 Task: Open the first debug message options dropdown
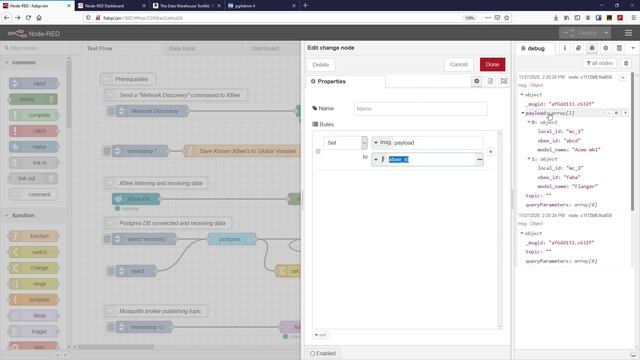623,78
